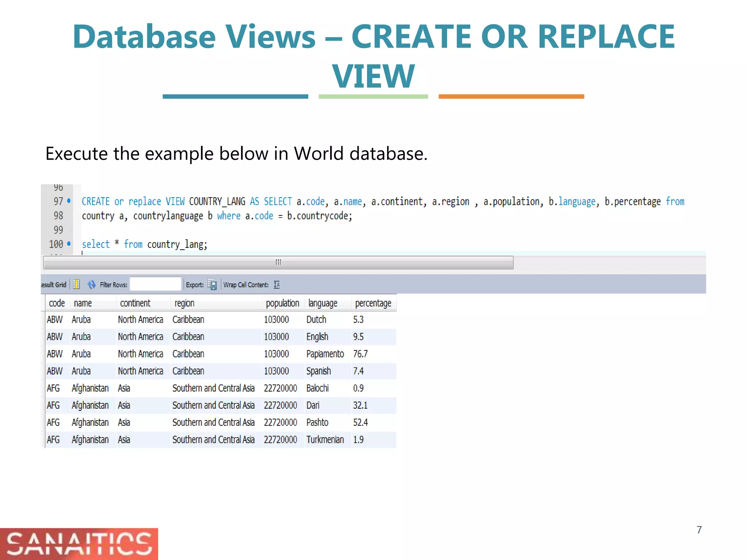Screen dimensions: 747x560
Task: Click the Result Grid view icon
Action: [77, 284]
